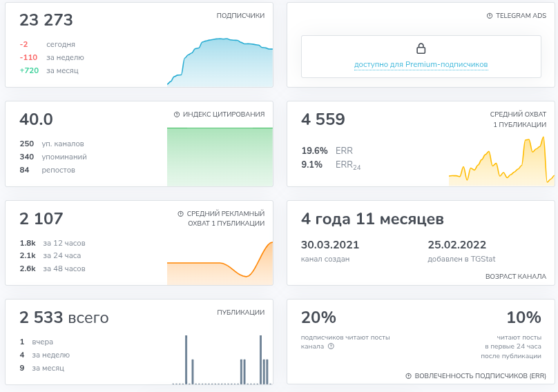
Task: Click the '1 вчера' publications row
Action: tap(37, 342)
